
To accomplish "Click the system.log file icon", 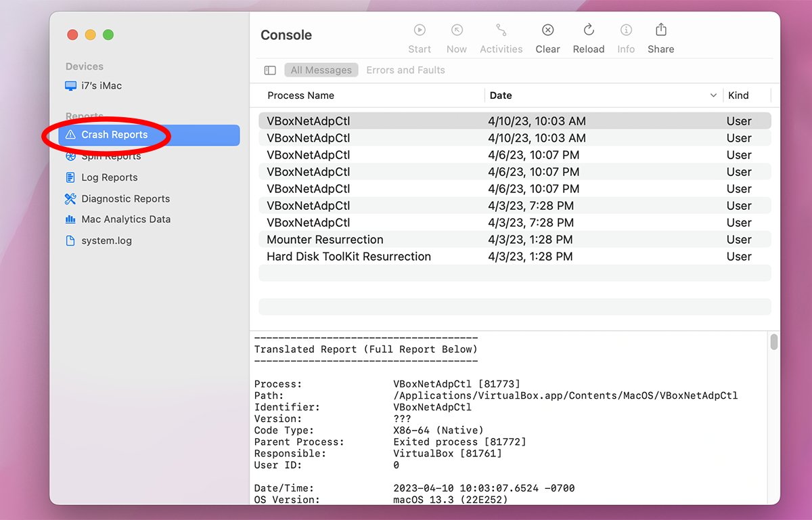I will [70, 240].
